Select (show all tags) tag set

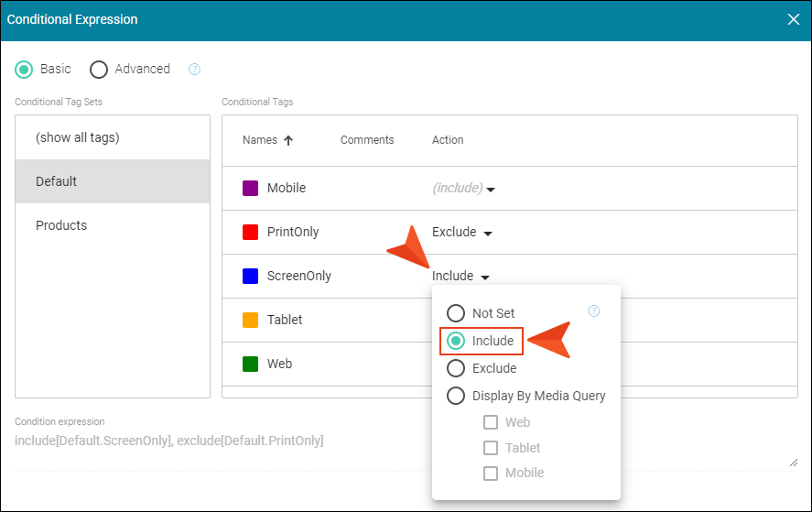point(113,137)
